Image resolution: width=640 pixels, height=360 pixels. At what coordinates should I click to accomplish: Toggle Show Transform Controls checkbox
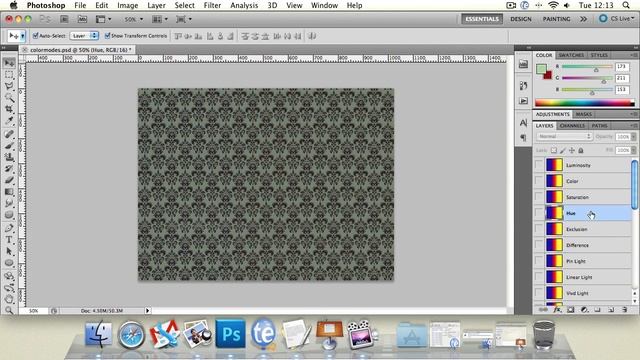pyautogui.click(x=107, y=36)
